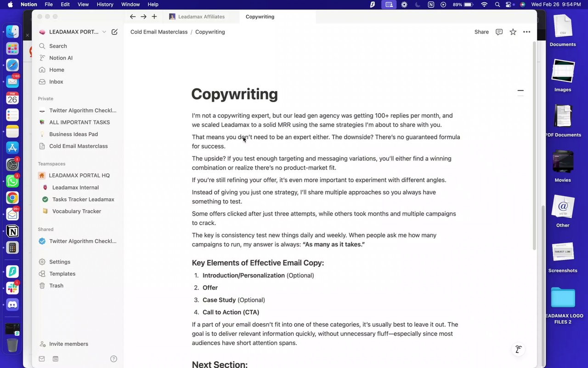Go forward with the right arrow
The width and height of the screenshot is (588, 368).
tap(143, 17)
